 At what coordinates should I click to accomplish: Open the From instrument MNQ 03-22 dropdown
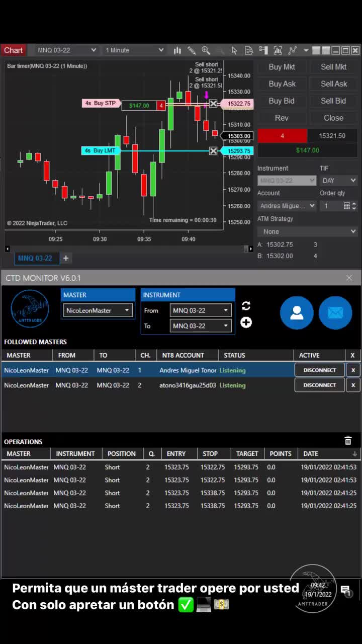201,310
